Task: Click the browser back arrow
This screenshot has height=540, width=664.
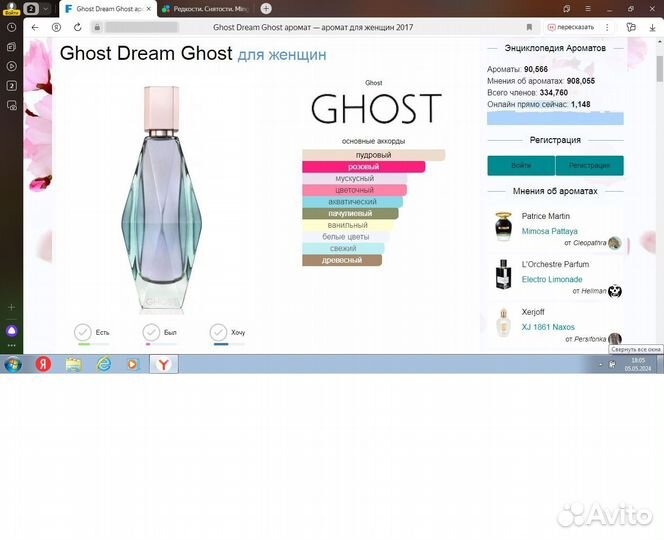Action: tap(35, 28)
